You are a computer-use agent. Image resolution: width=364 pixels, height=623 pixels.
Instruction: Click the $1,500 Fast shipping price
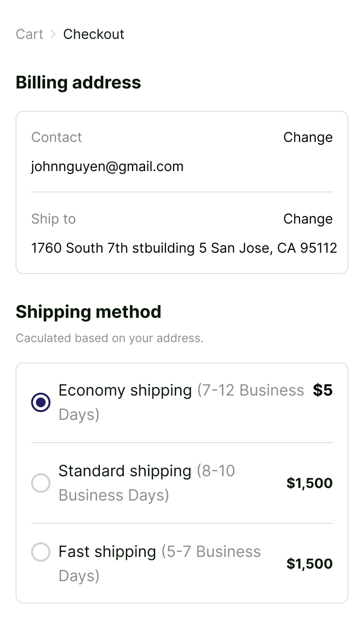[309, 564]
